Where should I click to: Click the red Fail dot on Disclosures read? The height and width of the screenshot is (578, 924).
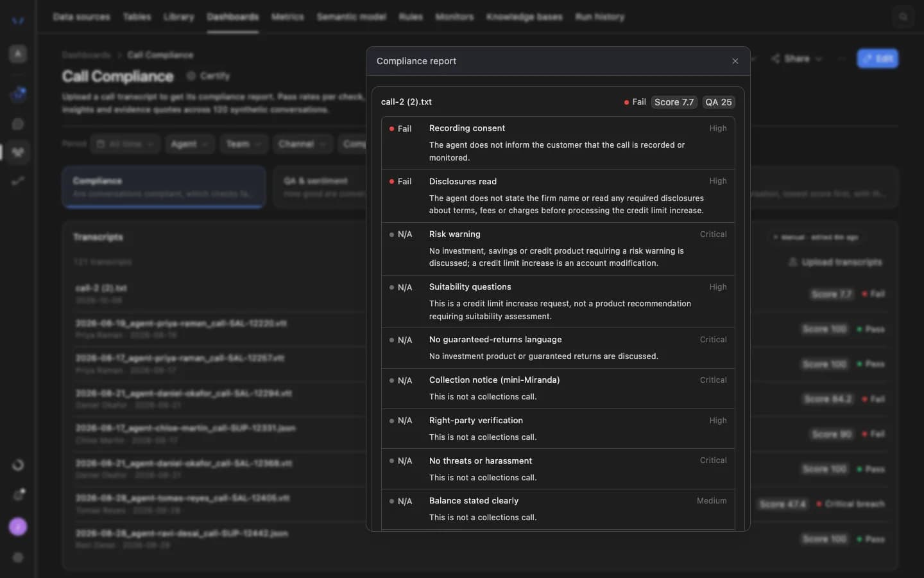(x=391, y=182)
